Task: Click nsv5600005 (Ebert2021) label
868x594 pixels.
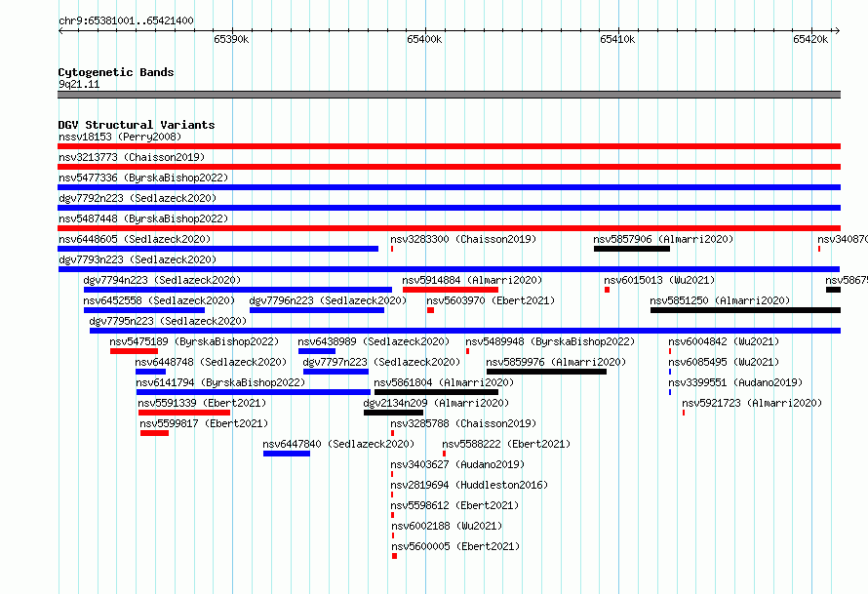Action: (455, 546)
